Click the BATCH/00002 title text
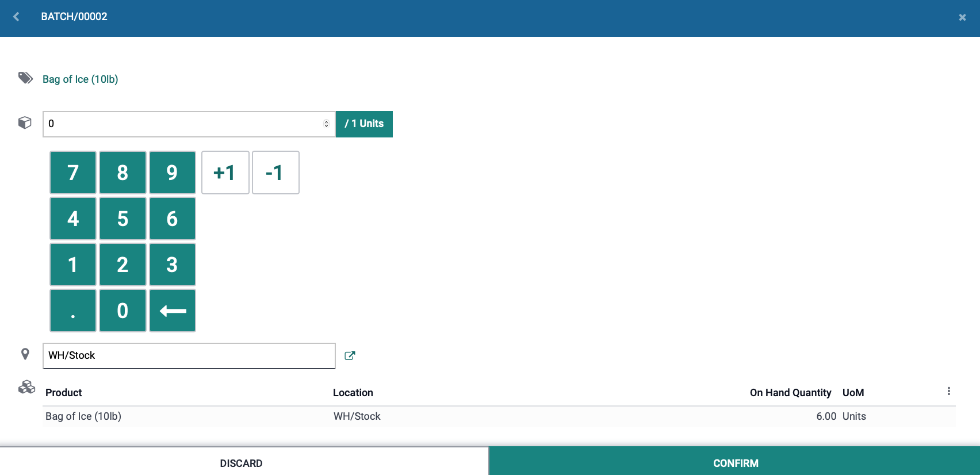Viewport: 980px width, 475px height. (74, 17)
